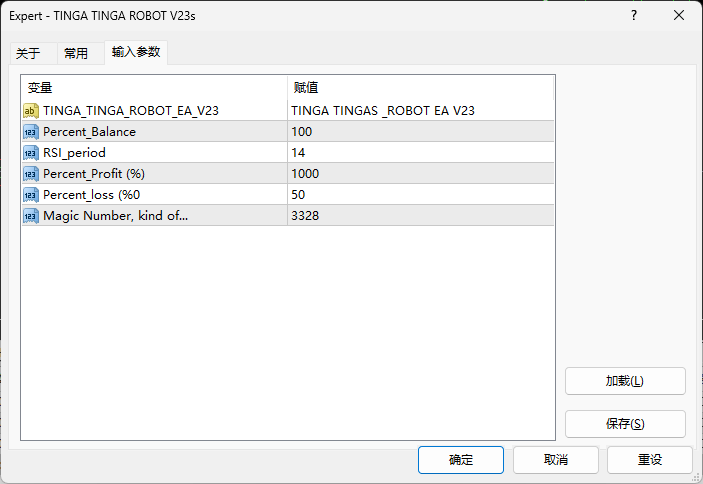The width and height of the screenshot is (703, 484).
Task: Select the Percent_loss (%0 variable name
Action: [91, 195]
